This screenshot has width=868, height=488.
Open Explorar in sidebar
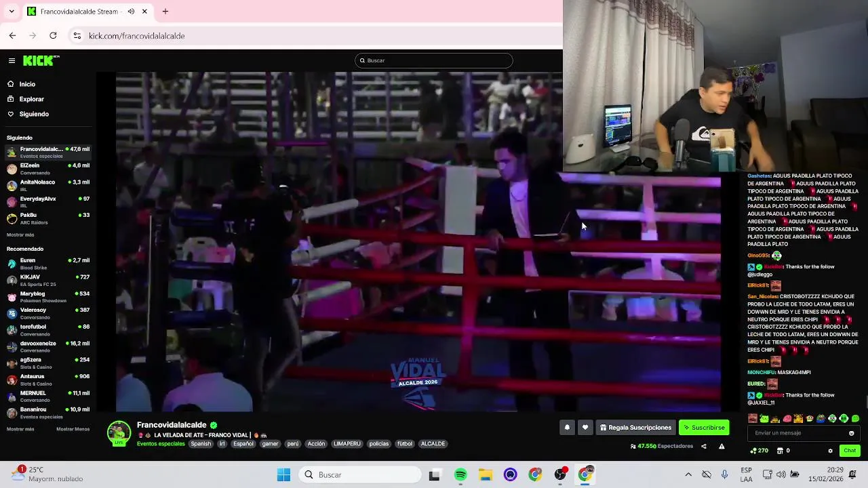[31, 99]
